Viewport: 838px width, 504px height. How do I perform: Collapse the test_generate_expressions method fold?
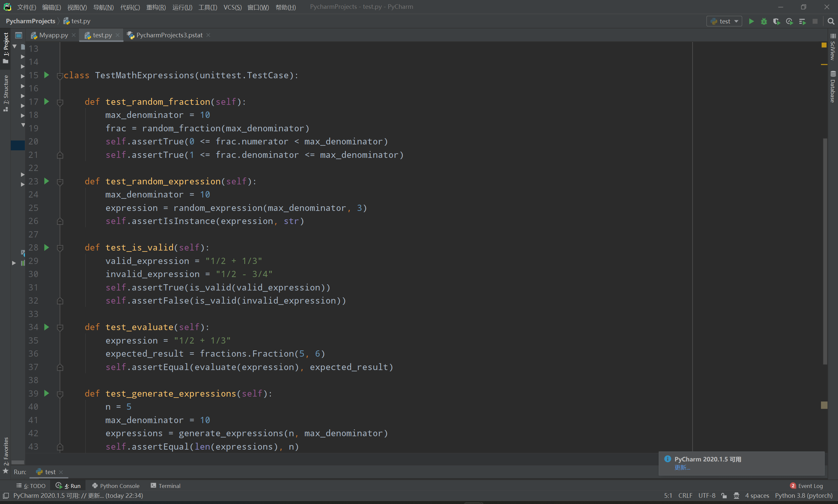point(60,394)
